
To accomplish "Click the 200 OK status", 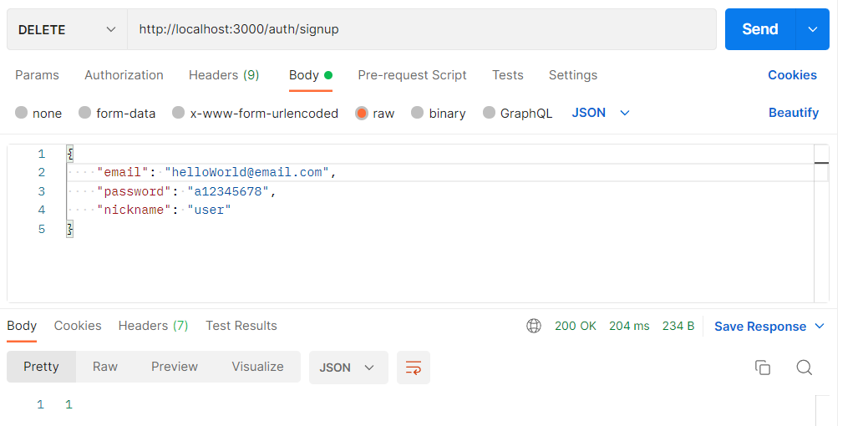I will (x=576, y=327).
